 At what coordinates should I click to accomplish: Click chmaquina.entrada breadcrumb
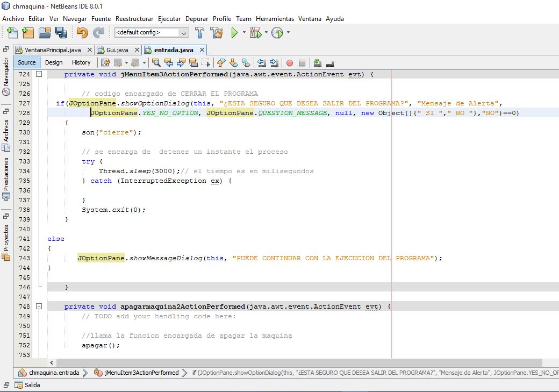(49, 373)
